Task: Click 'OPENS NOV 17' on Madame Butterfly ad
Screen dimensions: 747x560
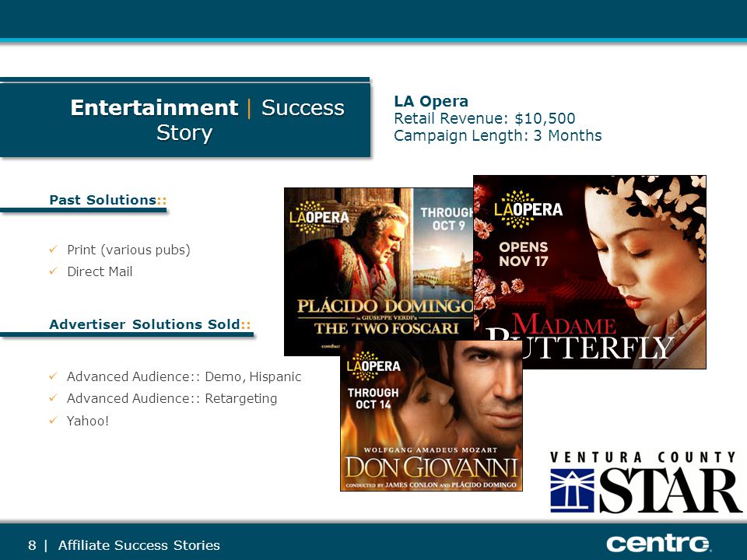Action: point(524,254)
